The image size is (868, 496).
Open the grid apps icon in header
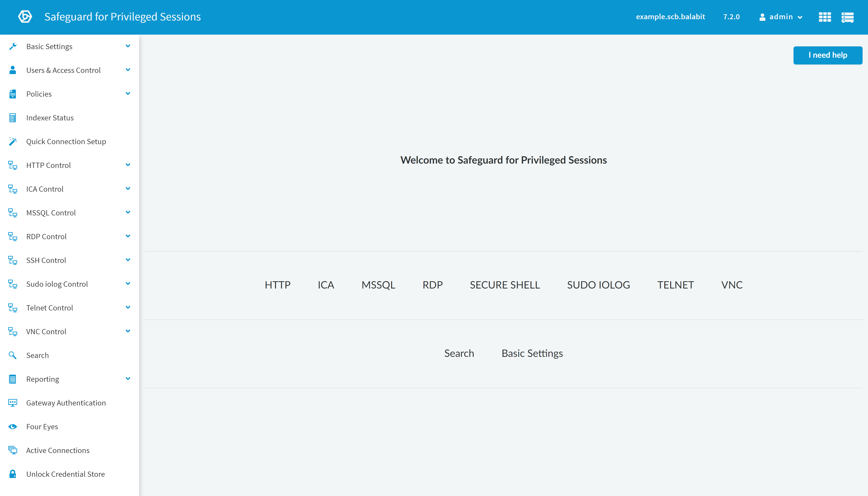point(825,17)
